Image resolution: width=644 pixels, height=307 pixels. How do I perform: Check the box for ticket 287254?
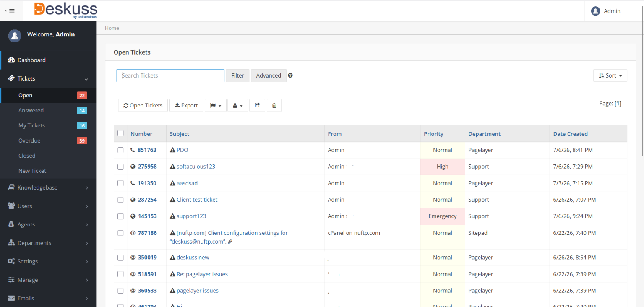[120, 200]
